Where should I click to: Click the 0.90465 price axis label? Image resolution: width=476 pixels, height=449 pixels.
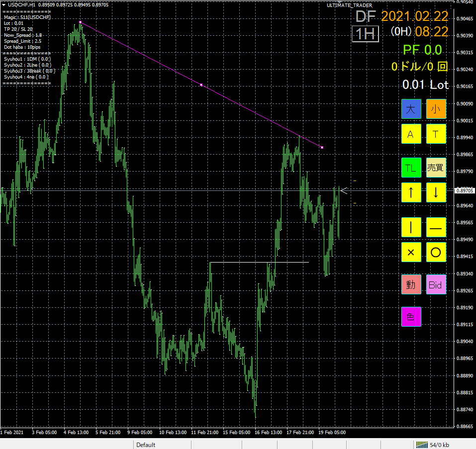pyautogui.click(x=465, y=19)
